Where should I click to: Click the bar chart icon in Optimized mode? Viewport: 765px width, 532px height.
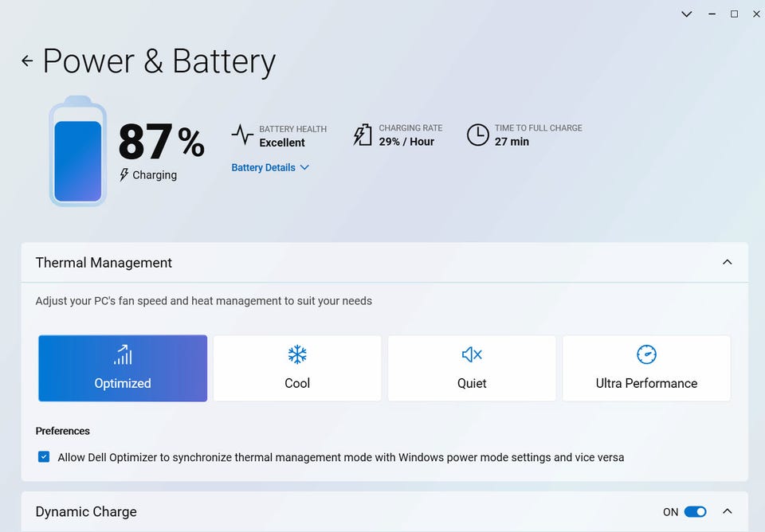123,354
